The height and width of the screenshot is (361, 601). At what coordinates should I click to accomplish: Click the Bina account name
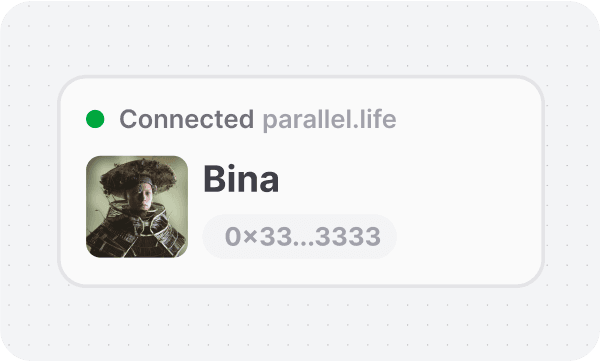click(241, 179)
